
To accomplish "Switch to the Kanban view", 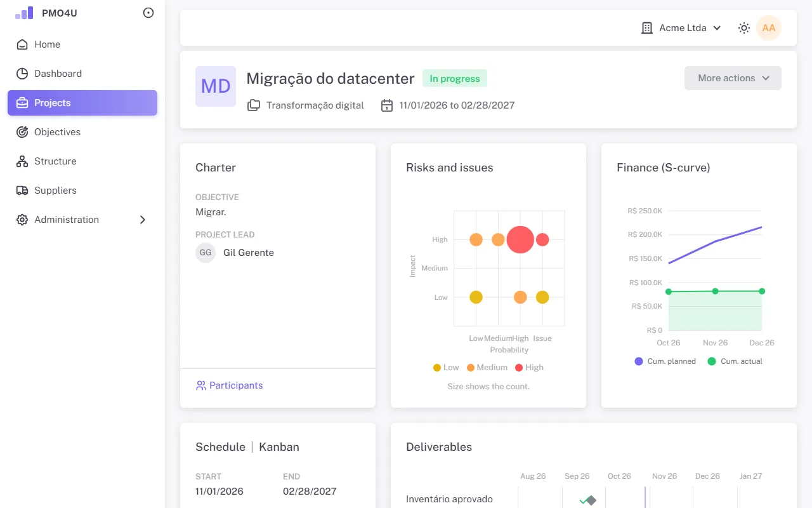I will 279,447.
